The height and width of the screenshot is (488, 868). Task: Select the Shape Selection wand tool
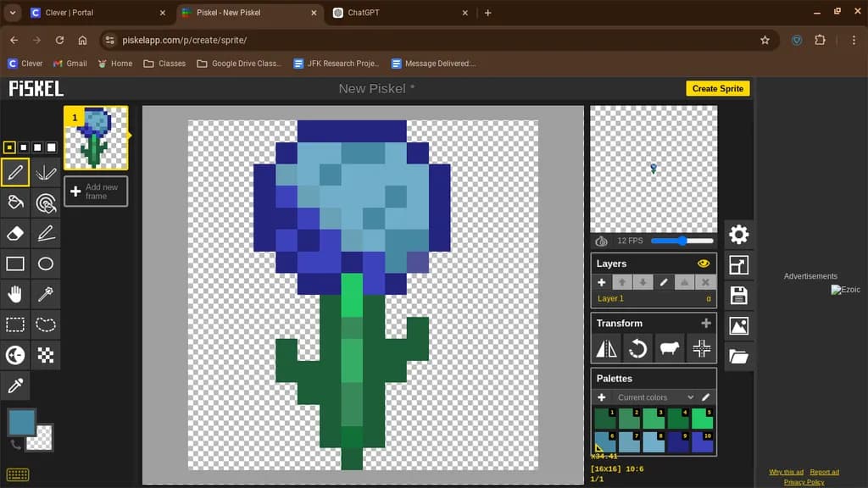tap(46, 294)
